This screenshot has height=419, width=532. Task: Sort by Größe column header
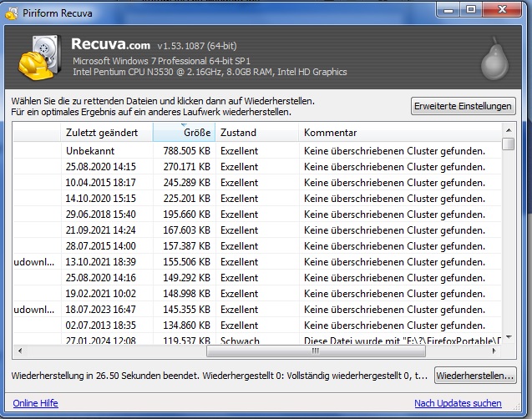[x=185, y=132]
